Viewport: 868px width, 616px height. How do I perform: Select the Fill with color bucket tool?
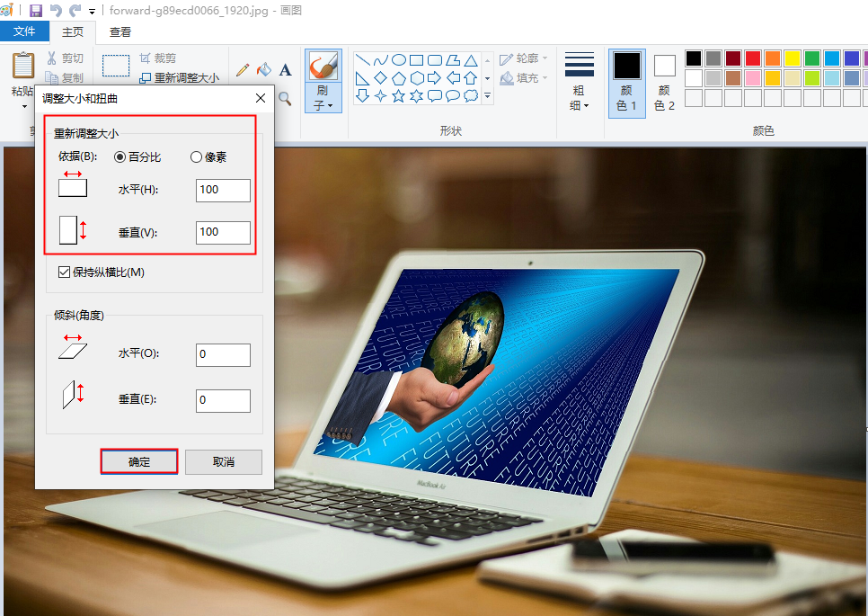[264, 70]
